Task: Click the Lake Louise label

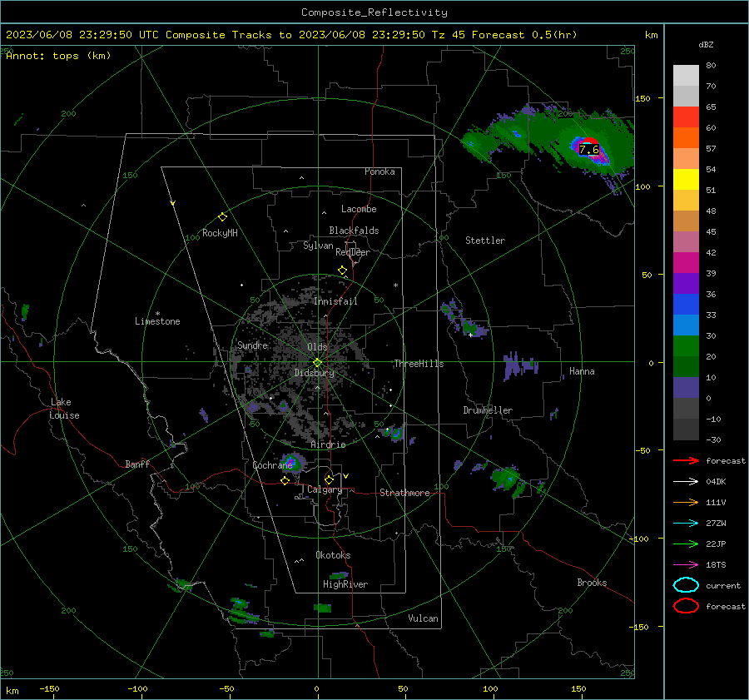Action: [64, 409]
